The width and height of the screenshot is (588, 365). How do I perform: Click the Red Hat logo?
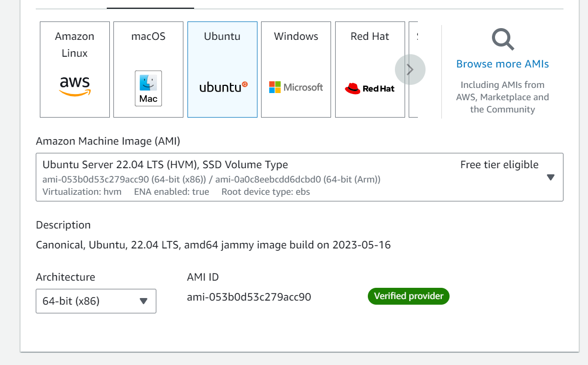pos(369,88)
